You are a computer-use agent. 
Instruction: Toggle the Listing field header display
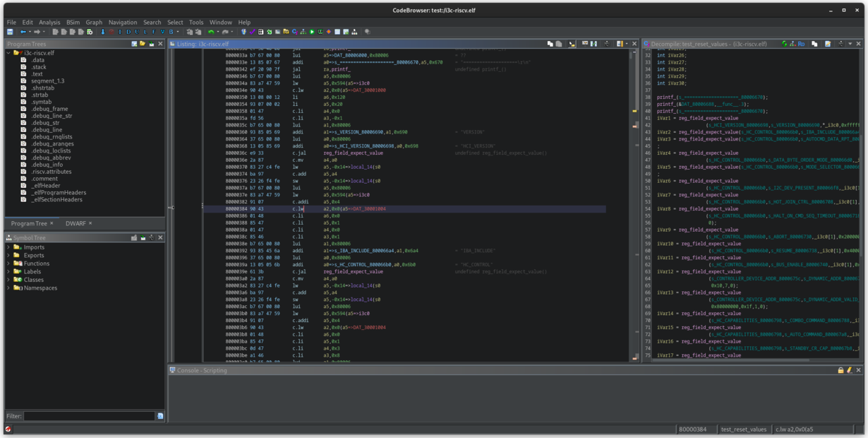585,44
